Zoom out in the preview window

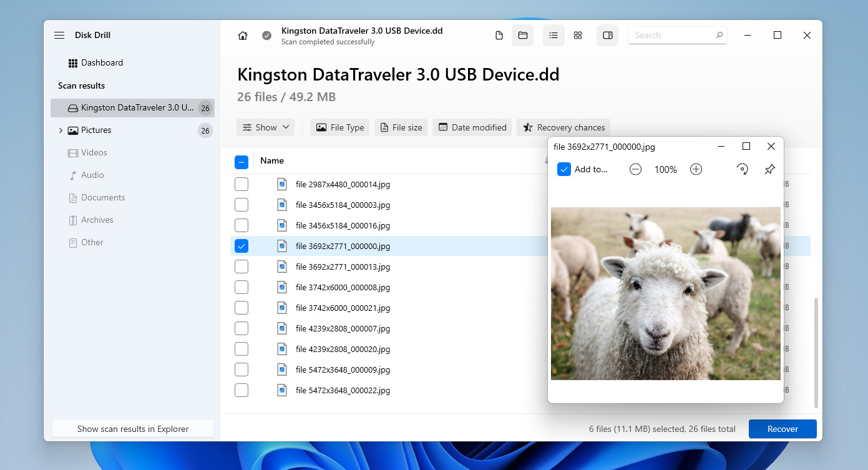(635, 169)
